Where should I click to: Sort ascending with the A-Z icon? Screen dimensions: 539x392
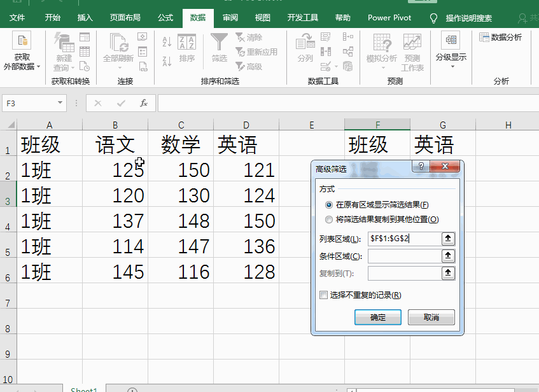(167, 42)
